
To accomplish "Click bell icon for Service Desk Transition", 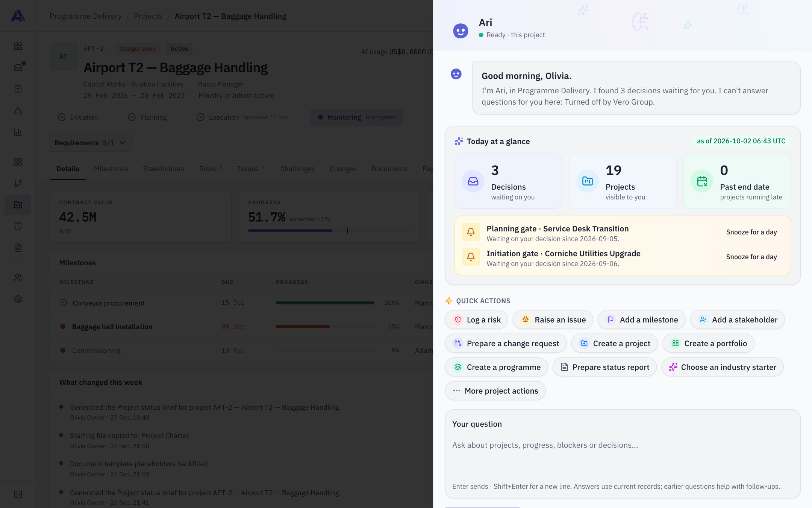I will (471, 232).
